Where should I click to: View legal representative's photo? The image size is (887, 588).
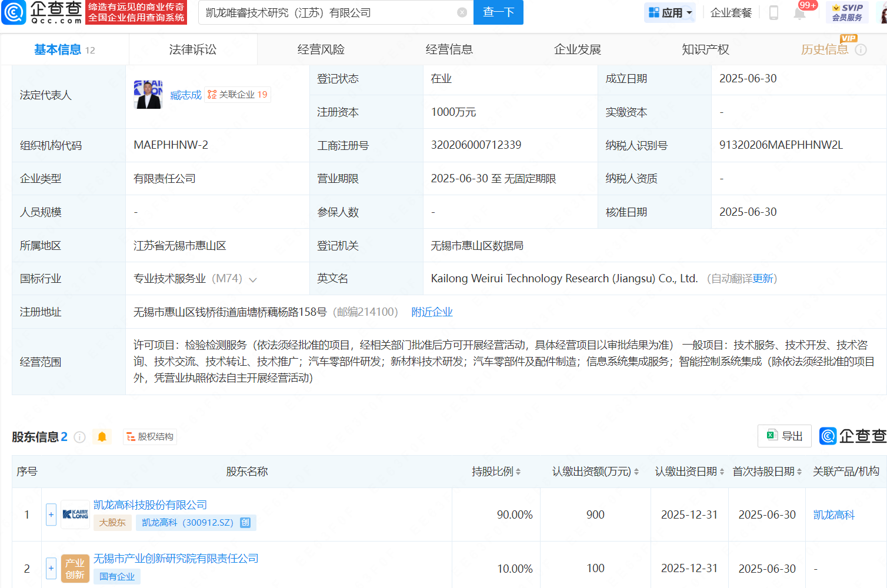(148, 95)
